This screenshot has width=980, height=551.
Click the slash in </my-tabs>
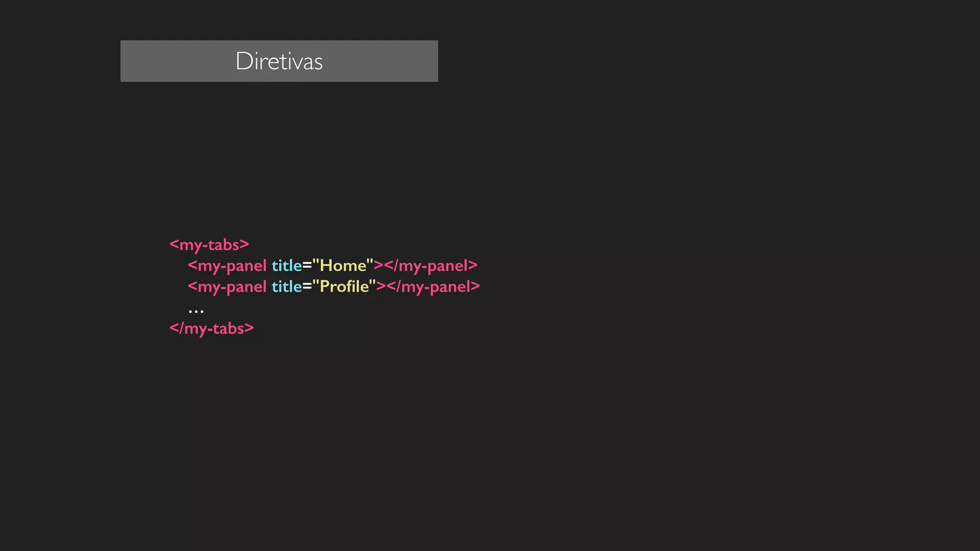point(181,328)
